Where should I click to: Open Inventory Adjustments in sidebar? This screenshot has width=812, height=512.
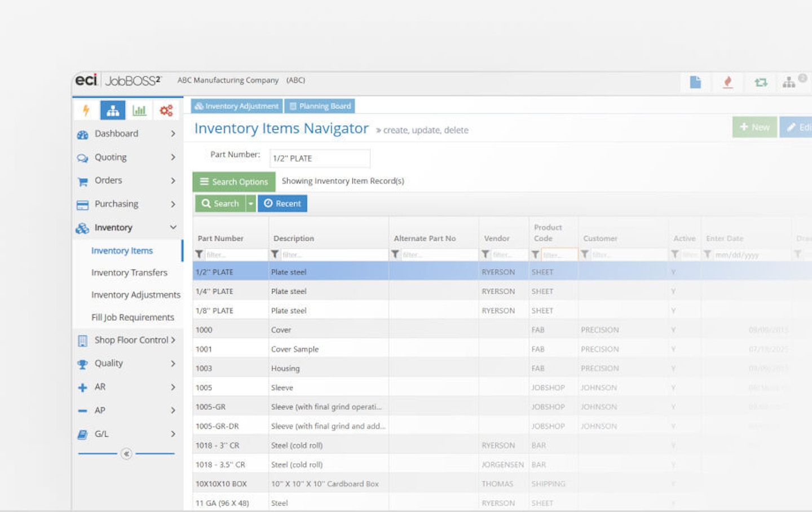pyautogui.click(x=136, y=295)
